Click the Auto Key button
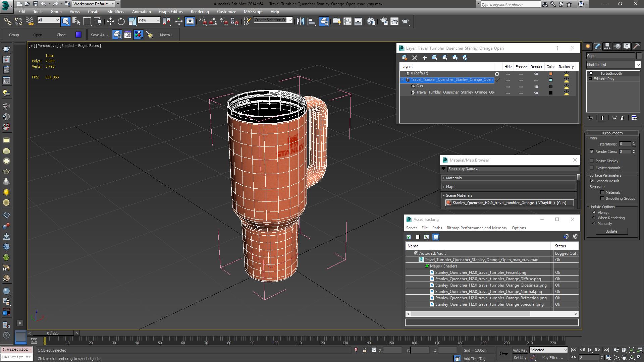 click(520, 350)
